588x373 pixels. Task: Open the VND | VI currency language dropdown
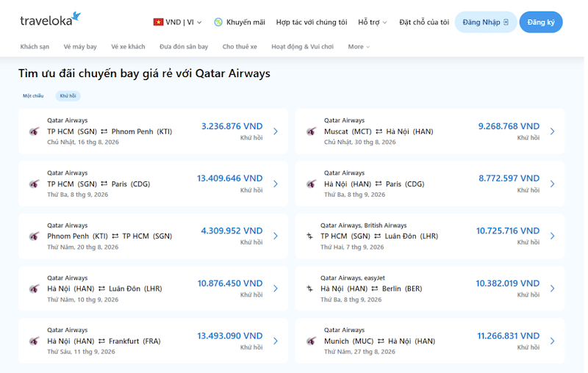177,22
